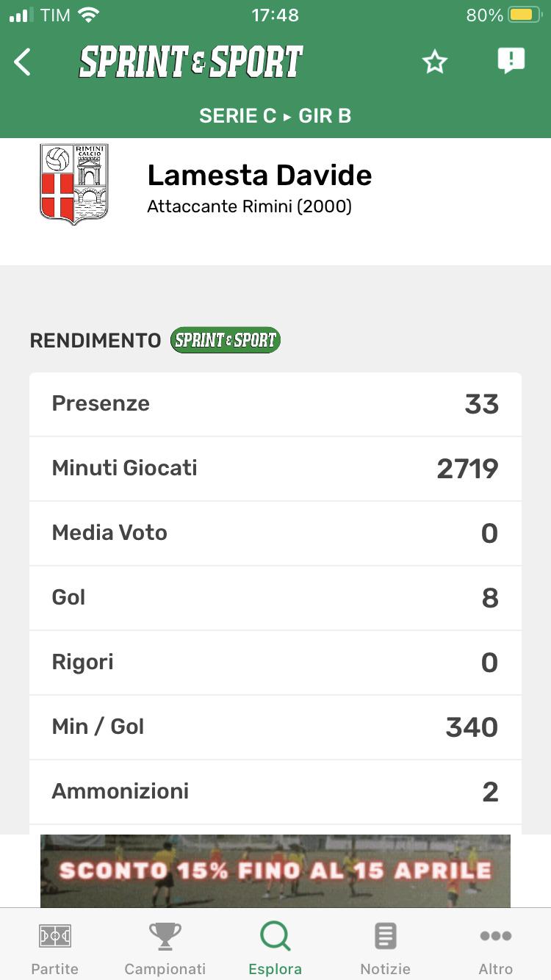Open the Notizie news tab
The width and height of the screenshot is (551, 980).
click(385, 948)
